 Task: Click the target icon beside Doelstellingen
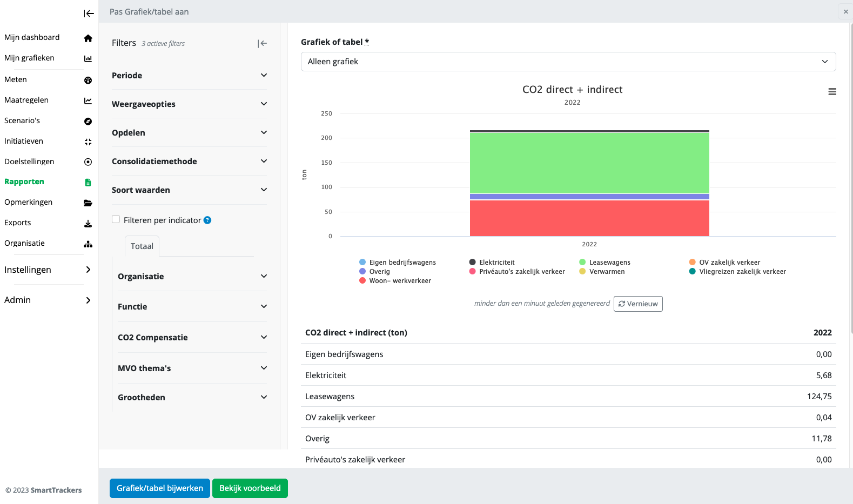point(88,162)
